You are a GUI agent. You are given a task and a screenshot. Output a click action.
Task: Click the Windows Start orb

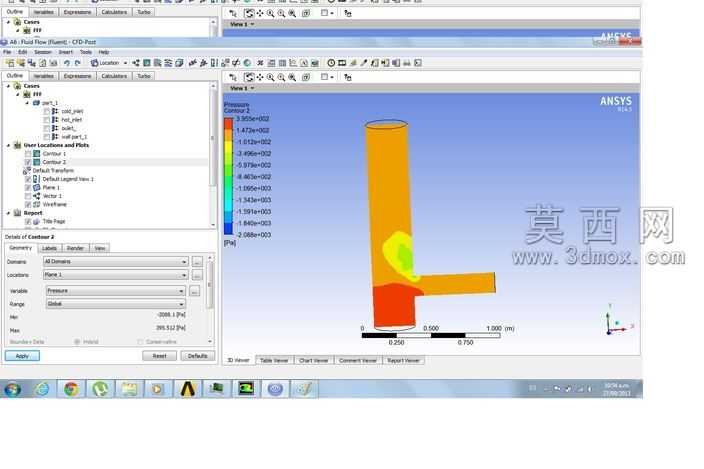pos(13,389)
